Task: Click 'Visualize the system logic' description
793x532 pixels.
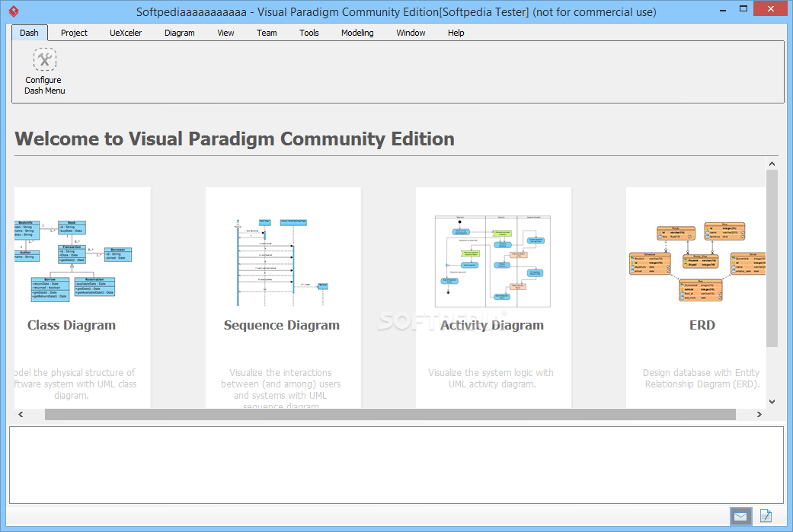Action: pyautogui.click(x=491, y=378)
